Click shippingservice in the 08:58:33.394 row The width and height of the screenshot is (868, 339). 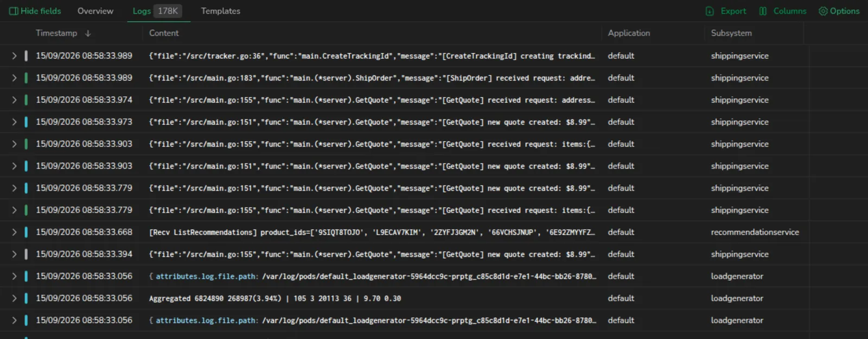(x=739, y=254)
